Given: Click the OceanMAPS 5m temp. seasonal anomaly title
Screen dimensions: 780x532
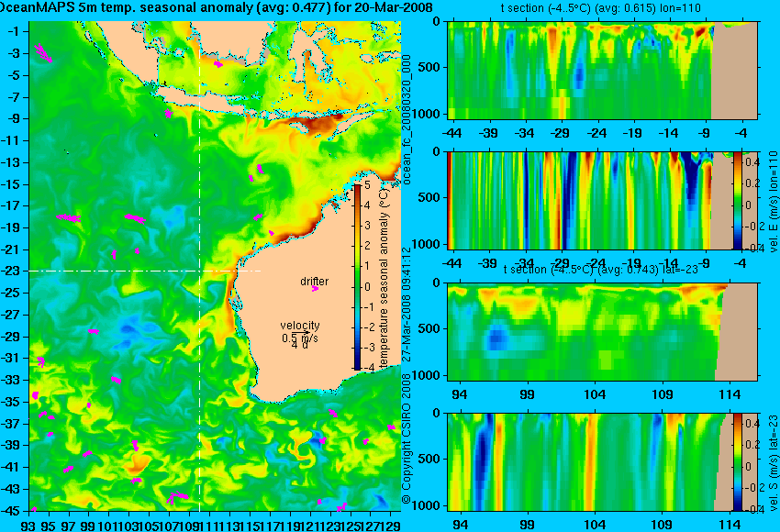Looking at the screenshot, I should click(x=216, y=7).
